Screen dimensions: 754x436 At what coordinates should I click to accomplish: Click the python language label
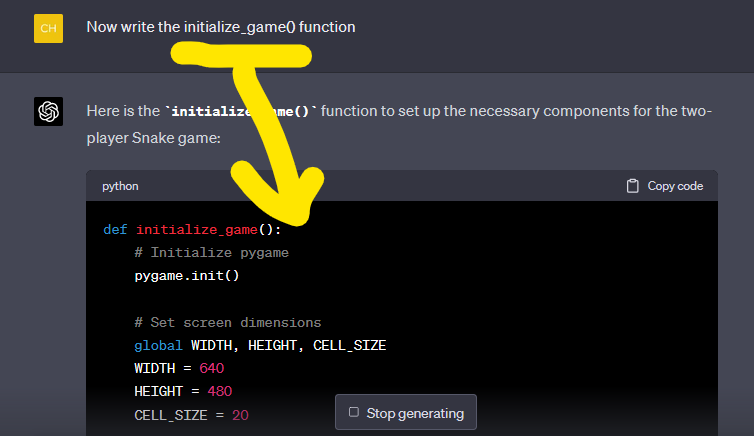click(x=120, y=186)
